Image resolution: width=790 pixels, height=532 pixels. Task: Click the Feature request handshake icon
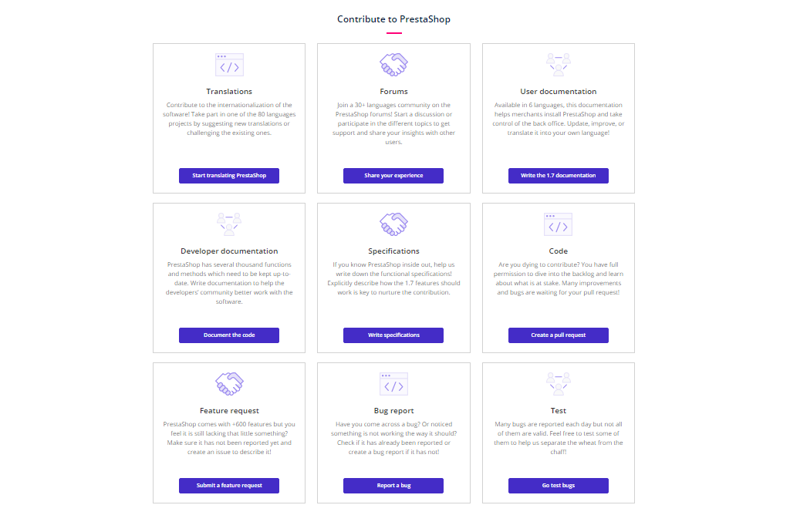click(228, 383)
